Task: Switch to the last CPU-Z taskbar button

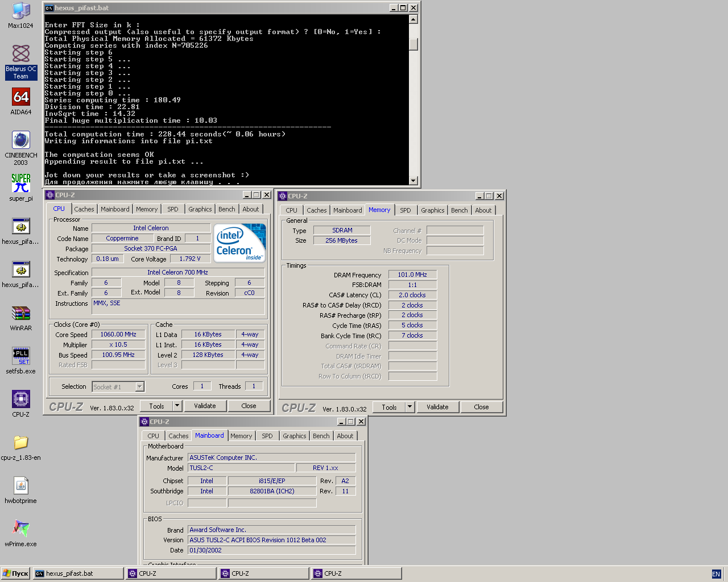Action: tap(357, 573)
